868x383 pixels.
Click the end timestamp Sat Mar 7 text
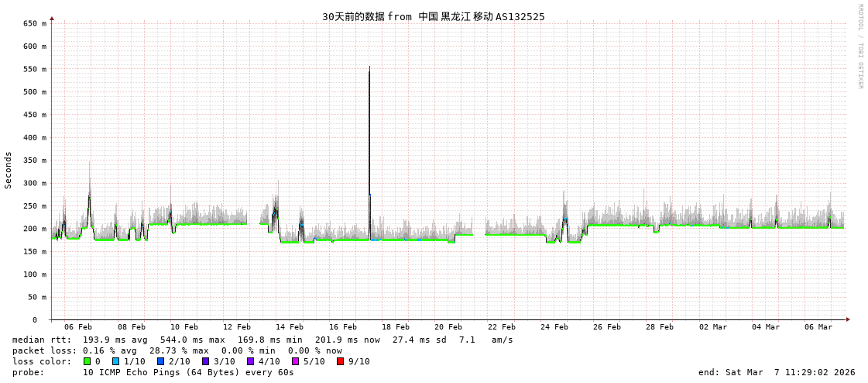click(x=777, y=372)
